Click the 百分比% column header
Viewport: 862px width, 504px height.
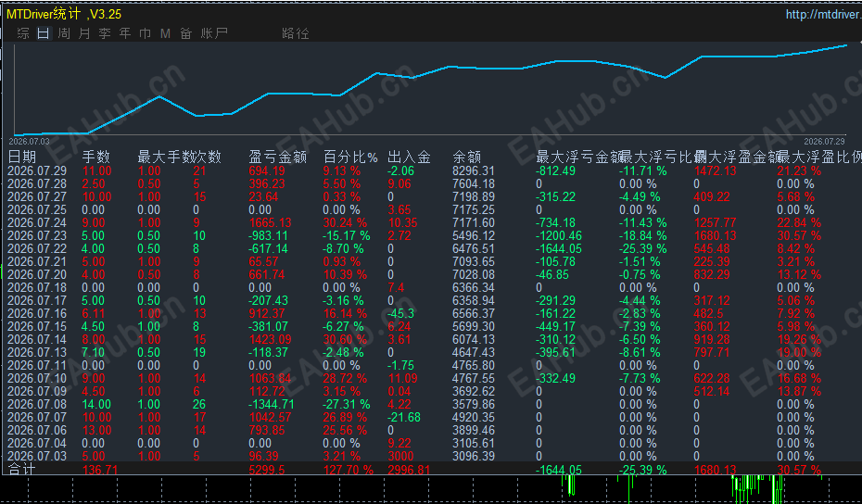tap(350, 157)
